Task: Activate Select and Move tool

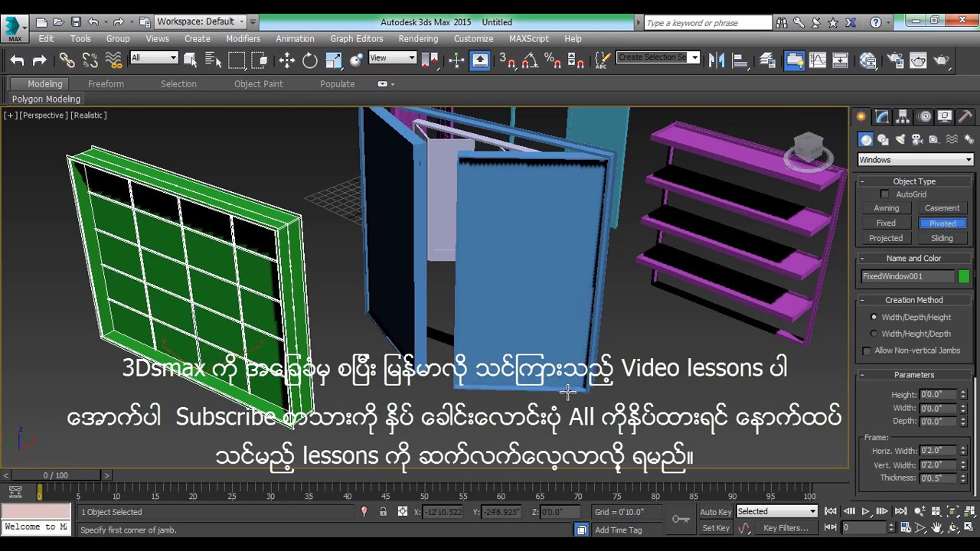Action: coord(287,60)
